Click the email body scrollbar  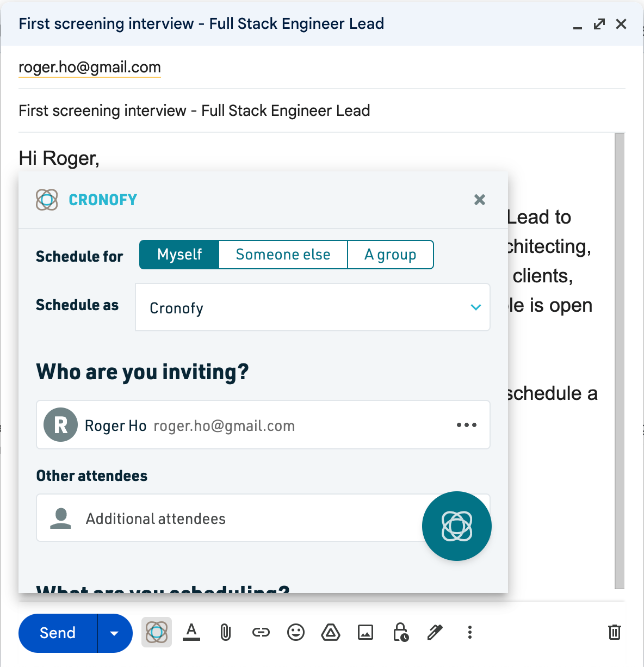coord(620,361)
